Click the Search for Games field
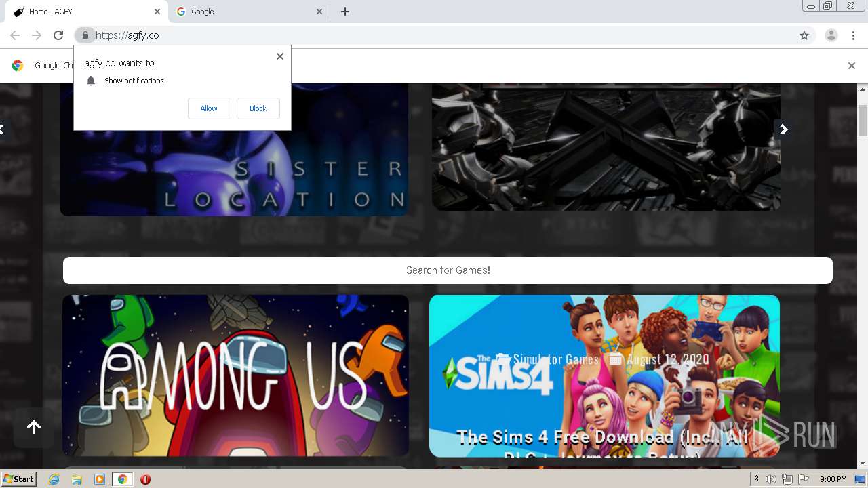The height and width of the screenshot is (488, 868). (448, 270)
